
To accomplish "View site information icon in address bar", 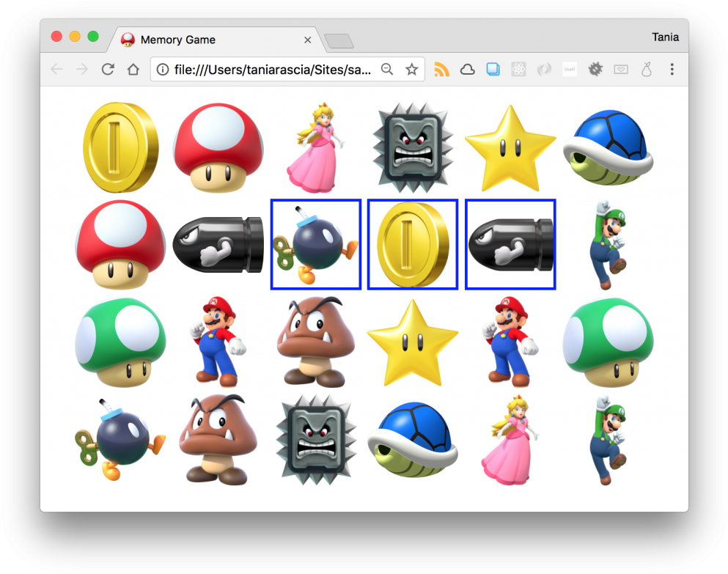I will (163, 70).
